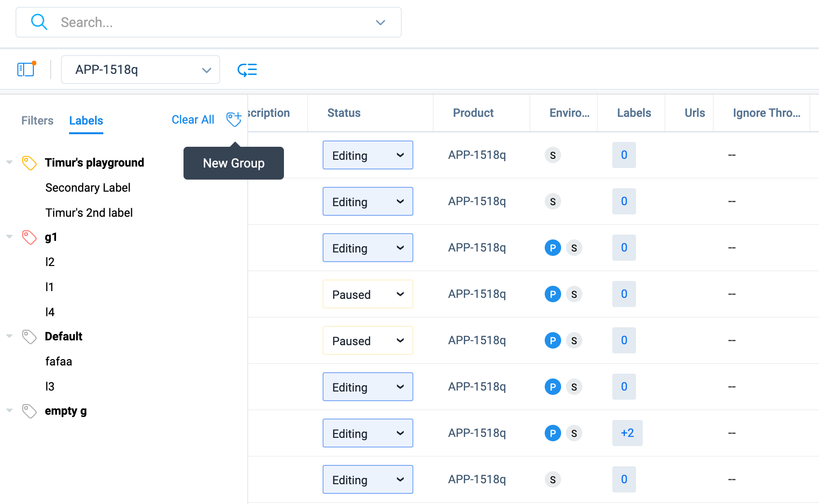Click the red tag icon for g1

click(29, 237)
